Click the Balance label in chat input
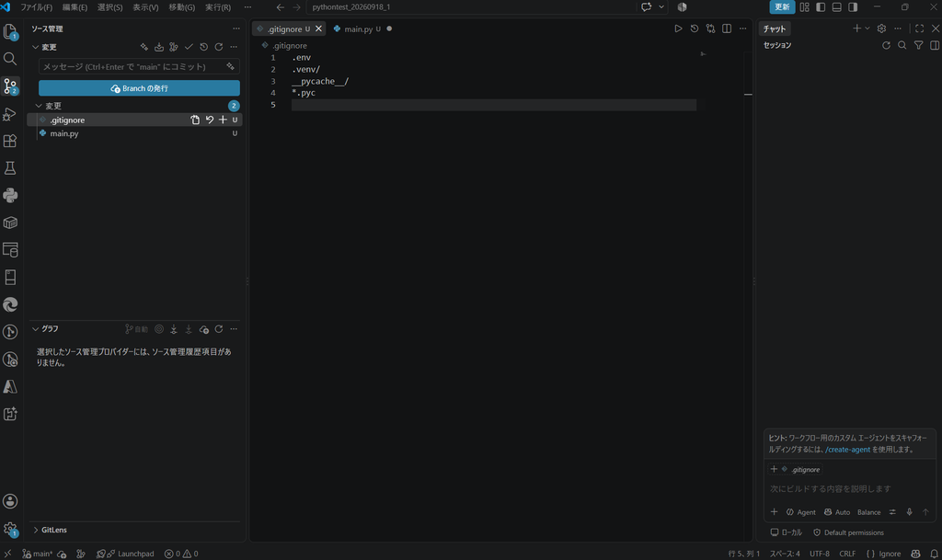 [868, 512]
